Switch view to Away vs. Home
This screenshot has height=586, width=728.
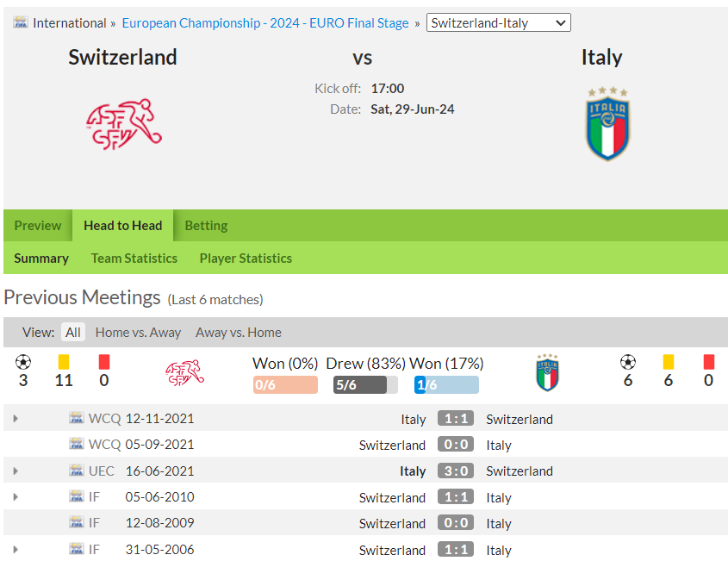238,333
